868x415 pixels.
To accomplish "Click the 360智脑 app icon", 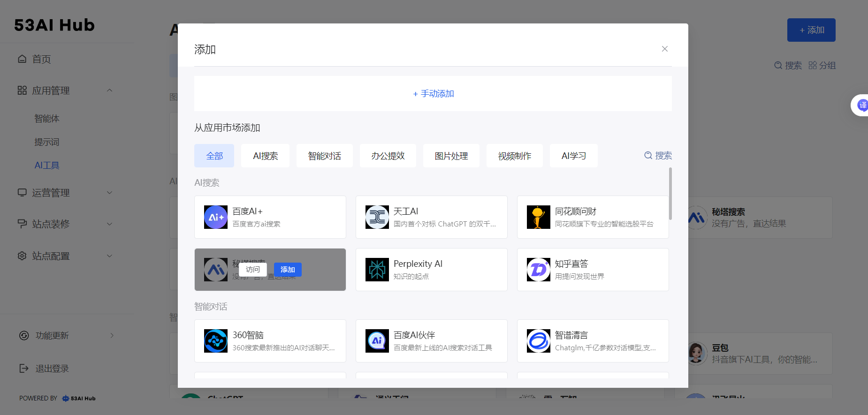I will point(216,341).
